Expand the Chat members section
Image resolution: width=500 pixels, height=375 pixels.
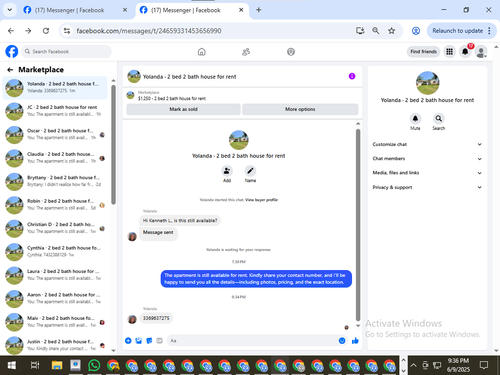(427, 159)
